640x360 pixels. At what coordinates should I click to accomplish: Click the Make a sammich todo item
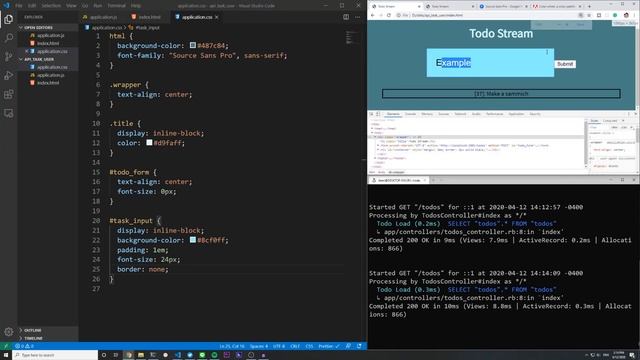[501, 94]
